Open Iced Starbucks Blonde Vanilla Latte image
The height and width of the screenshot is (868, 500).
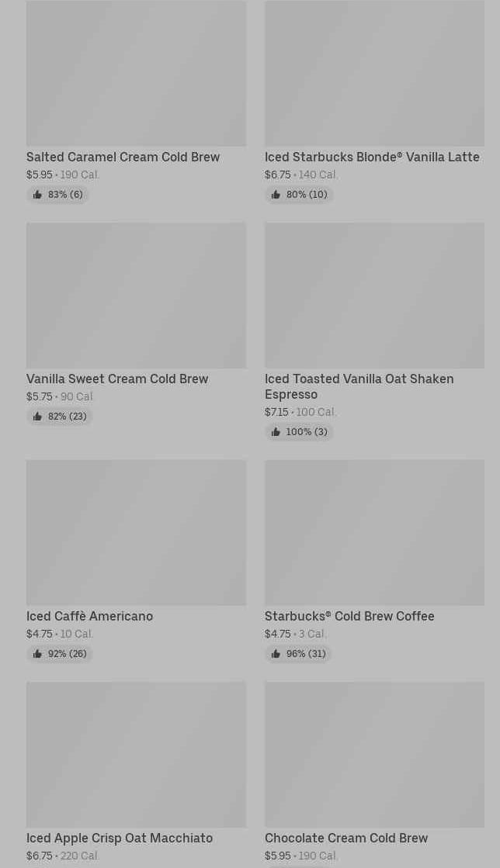[374, 74]
